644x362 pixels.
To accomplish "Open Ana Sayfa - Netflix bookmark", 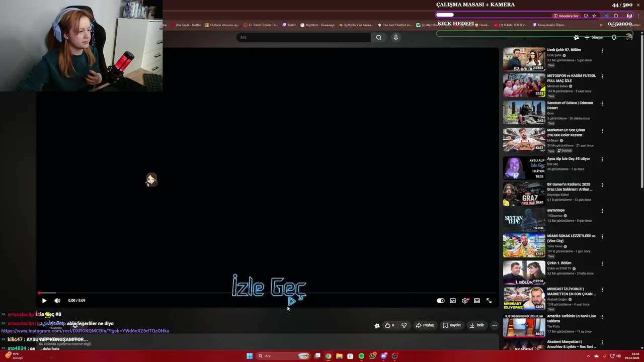I will pos(186,25).
